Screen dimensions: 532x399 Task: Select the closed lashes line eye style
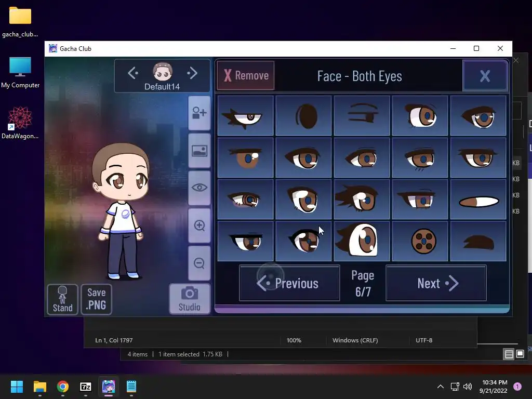click(x=362, y=116)
